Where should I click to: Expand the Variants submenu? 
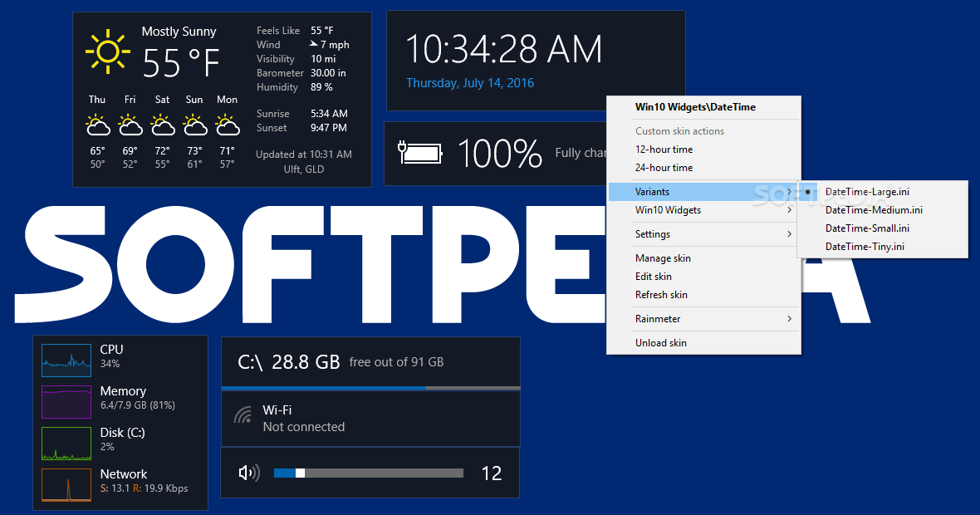[703, 192]
